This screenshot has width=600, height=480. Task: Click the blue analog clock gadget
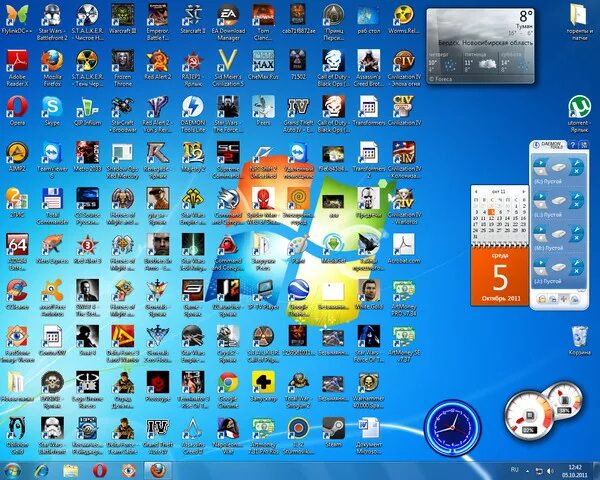tap(452, 427)
